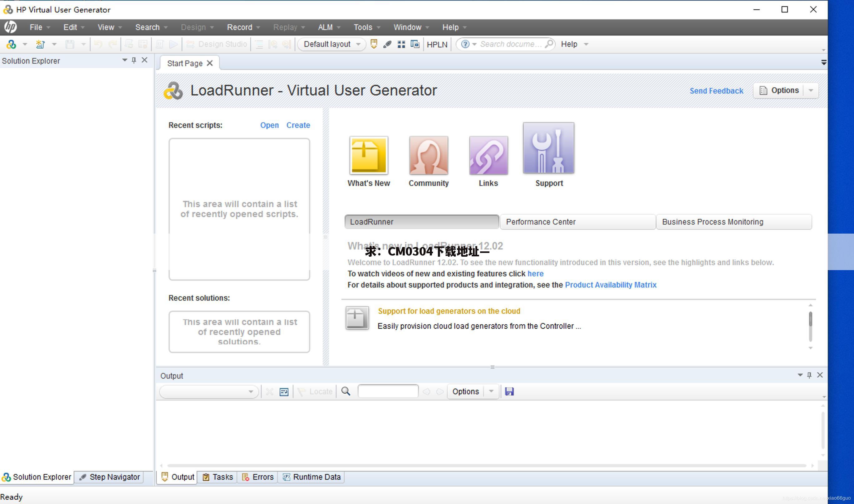
Task: Click the Output search text field
Action: click(x=388, y=391)
